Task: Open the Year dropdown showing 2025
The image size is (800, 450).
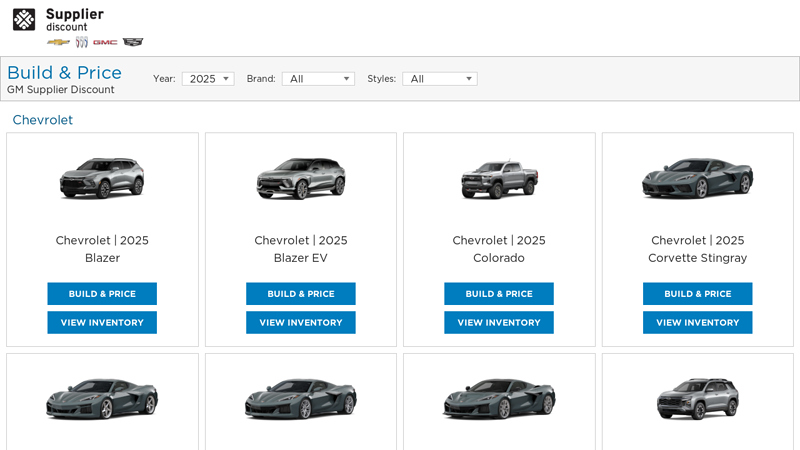Action: [x=208, y=79]
